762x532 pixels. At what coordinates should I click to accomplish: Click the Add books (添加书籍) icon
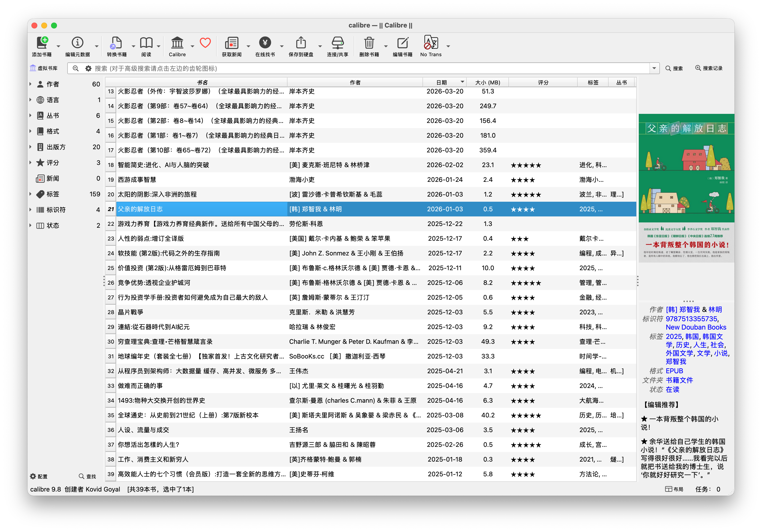pos(42,43)
